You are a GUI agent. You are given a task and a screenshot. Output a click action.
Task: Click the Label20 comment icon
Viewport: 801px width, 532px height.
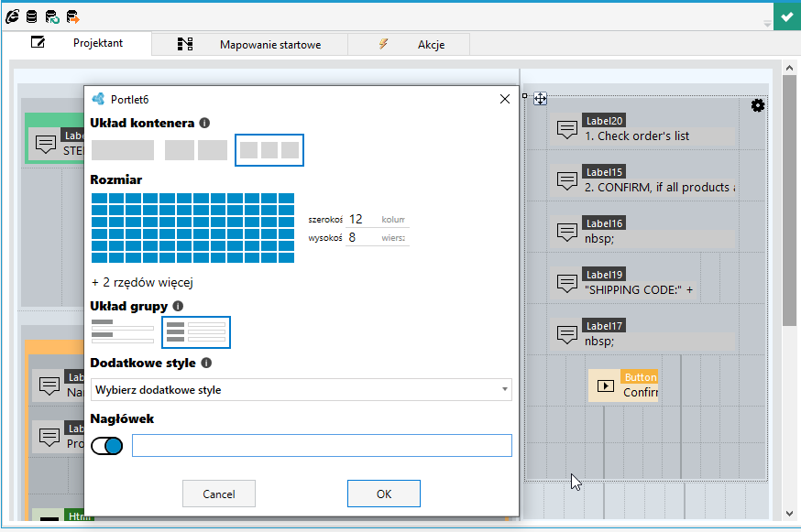pyautogui.click(x=567, y=129)
